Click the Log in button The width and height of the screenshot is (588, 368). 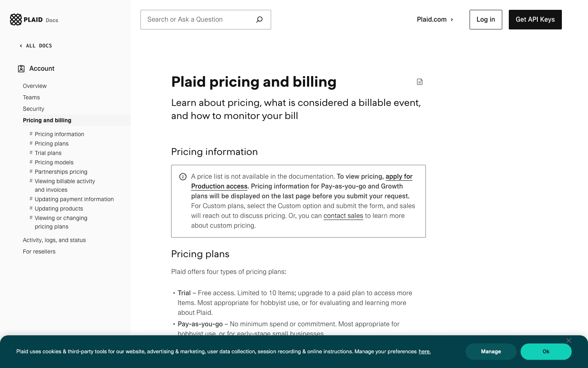[x=486, y=20]
